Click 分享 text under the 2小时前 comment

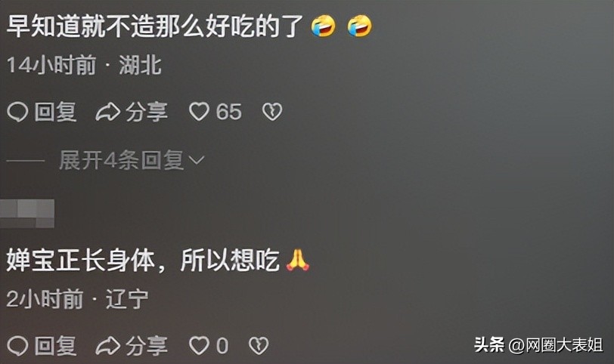click(147, 346)
